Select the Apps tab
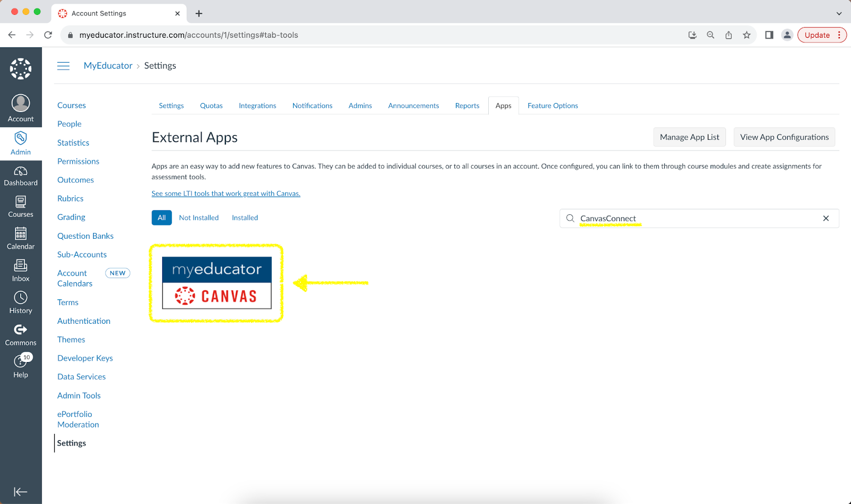851x504 pixels. pyautogui.click(x=503, y=106)
